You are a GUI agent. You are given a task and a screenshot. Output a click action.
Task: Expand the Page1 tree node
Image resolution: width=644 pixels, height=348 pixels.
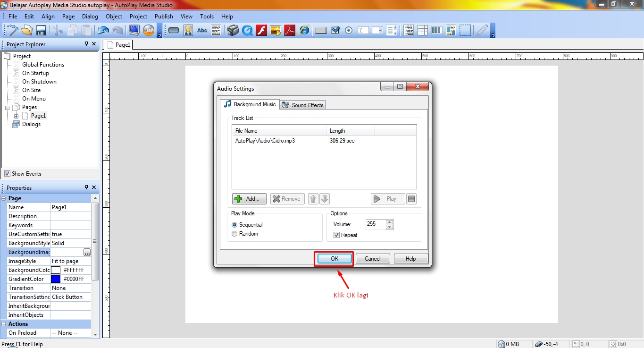tap(17, 116)
